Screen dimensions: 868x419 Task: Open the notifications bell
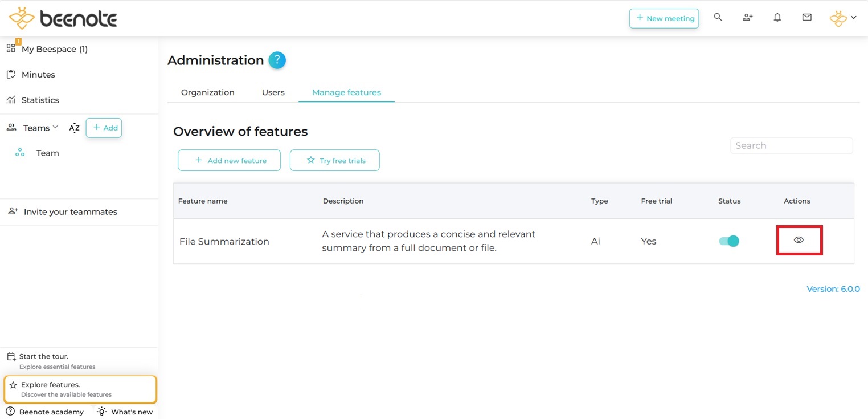point(777,18)
